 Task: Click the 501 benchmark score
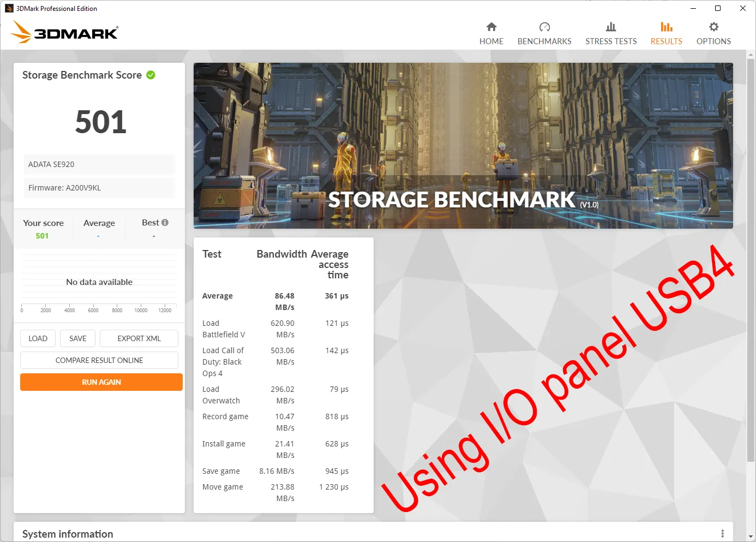click(x=100, y=122)
